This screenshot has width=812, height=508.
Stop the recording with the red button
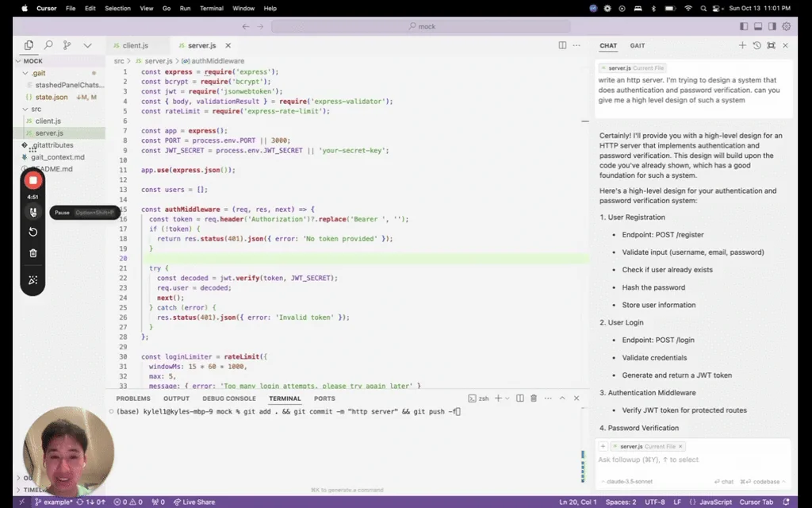[x=32, y=180]
